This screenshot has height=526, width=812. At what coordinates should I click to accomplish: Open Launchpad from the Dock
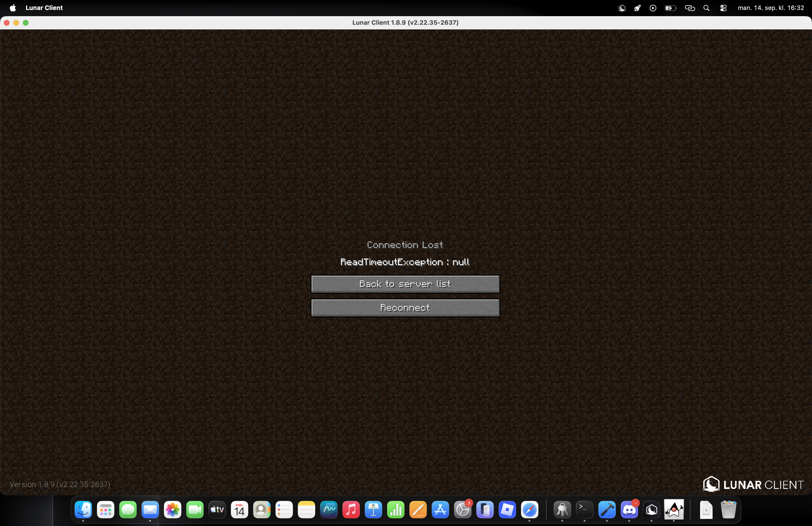click(x=105, y=510)
